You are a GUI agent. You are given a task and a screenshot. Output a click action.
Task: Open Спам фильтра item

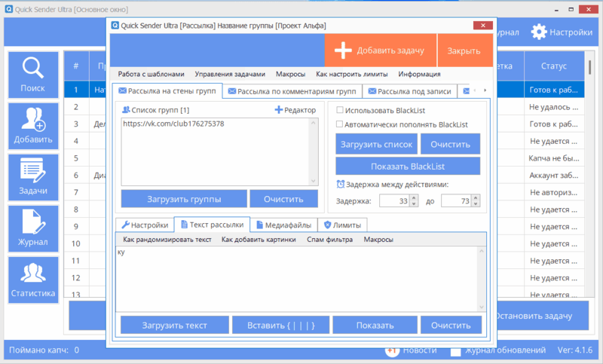click(x=329, y=240)
